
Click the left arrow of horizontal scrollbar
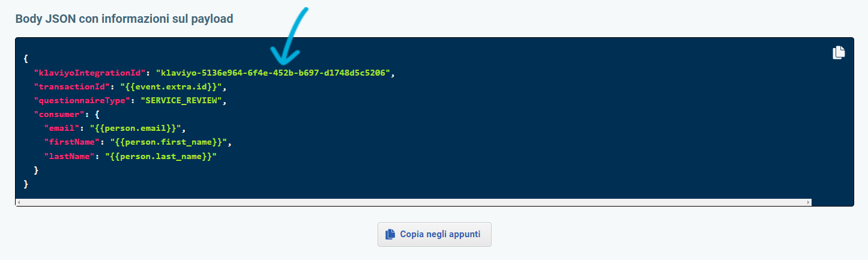[19, 202]
